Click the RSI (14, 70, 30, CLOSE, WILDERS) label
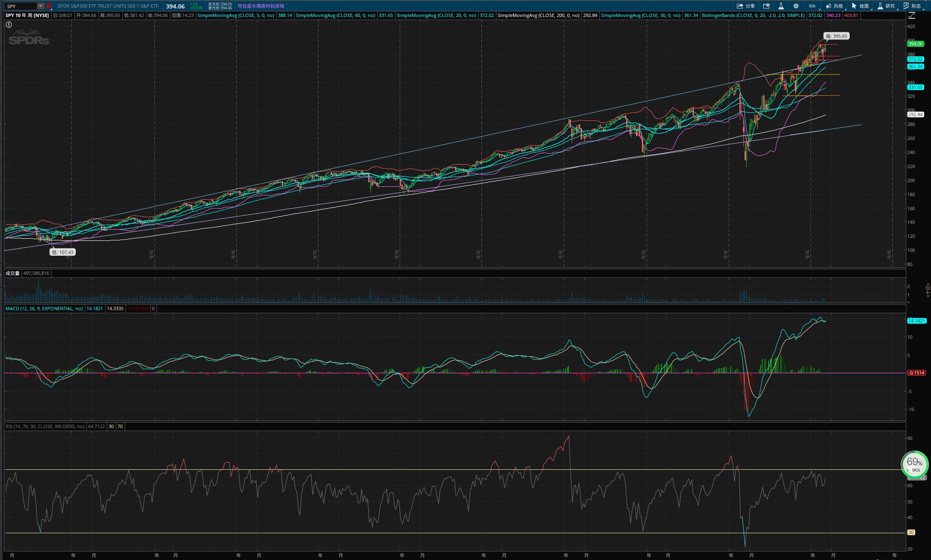The image size is (931, 560). (x=45, y=426)
